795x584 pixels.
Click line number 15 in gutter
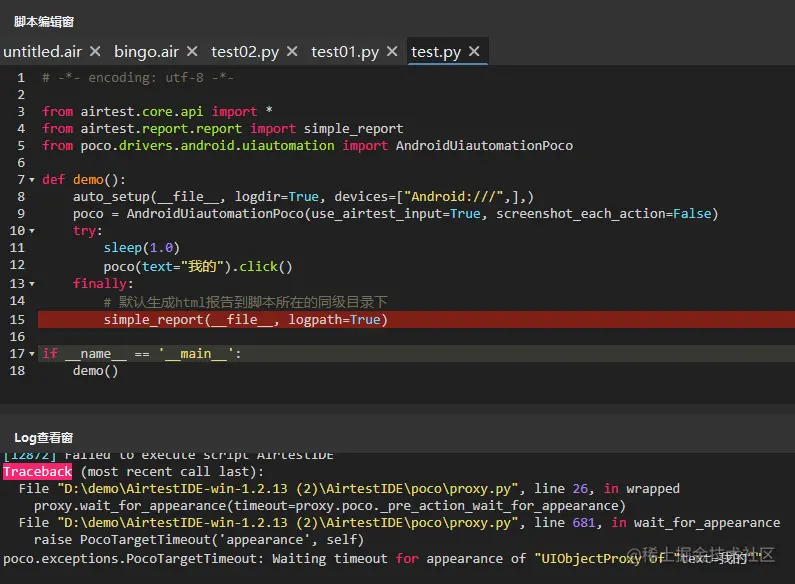click(x=17, y=320)
